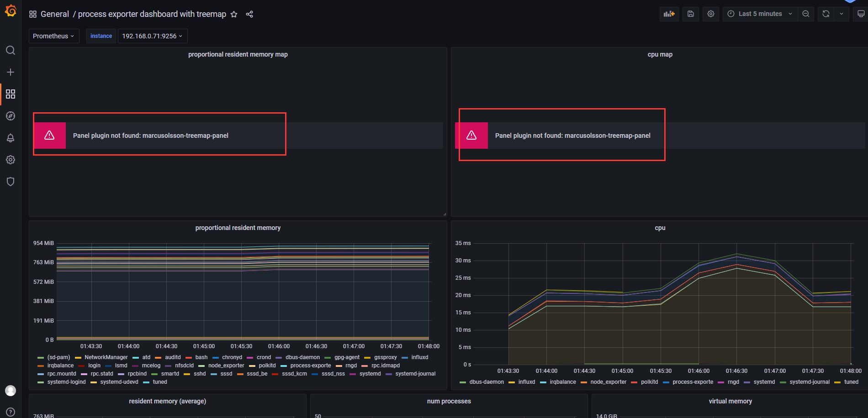This screenshot has height=418, width=868.
Task: Toggle the influxd series in the cpu legend
Action: [526, 382]
